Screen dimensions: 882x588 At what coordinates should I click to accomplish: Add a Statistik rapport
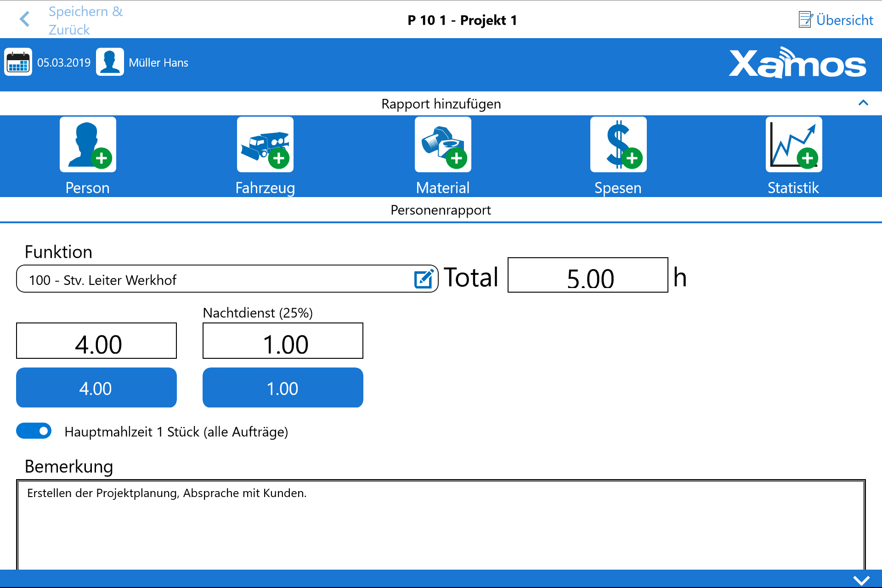click(x=793, y=145)
